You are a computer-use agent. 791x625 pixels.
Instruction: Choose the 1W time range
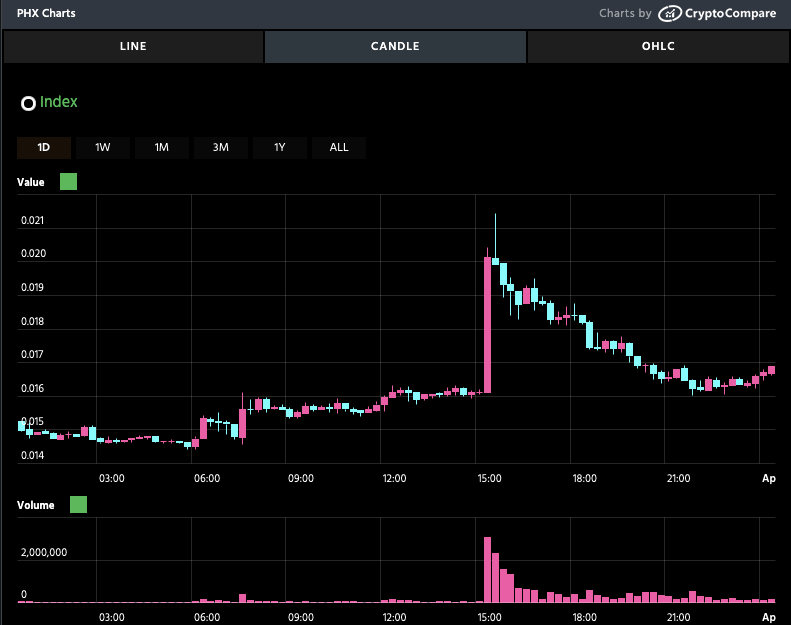(x=103, y=148)
